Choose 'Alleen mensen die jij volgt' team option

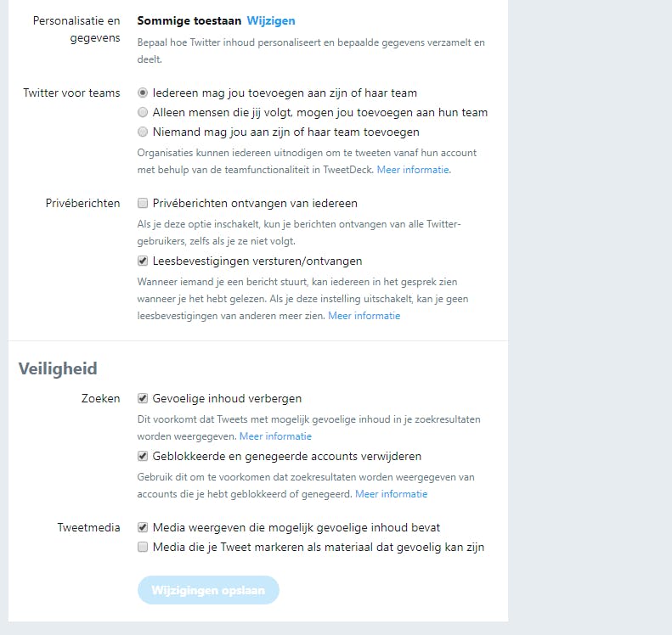pos(143,112)
